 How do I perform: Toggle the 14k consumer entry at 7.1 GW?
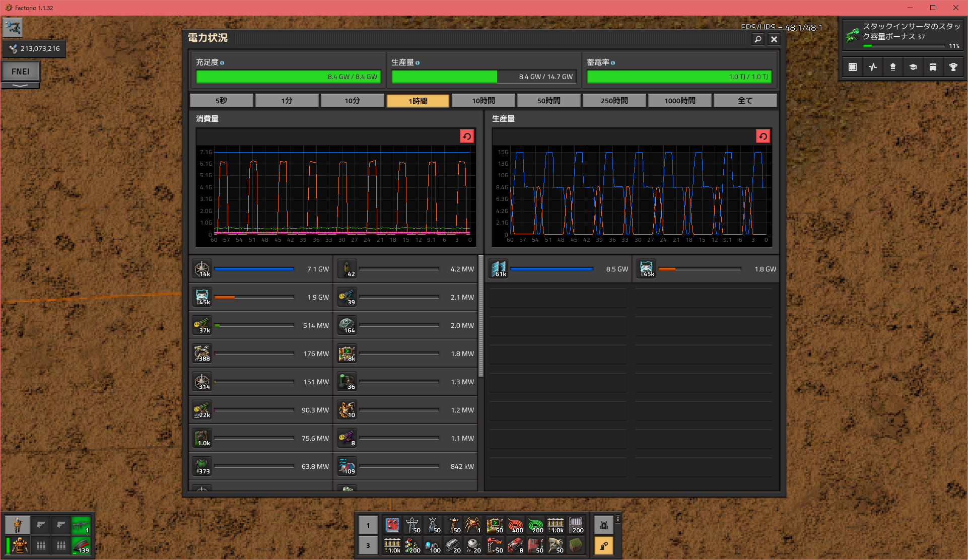(x=261, y=269)
